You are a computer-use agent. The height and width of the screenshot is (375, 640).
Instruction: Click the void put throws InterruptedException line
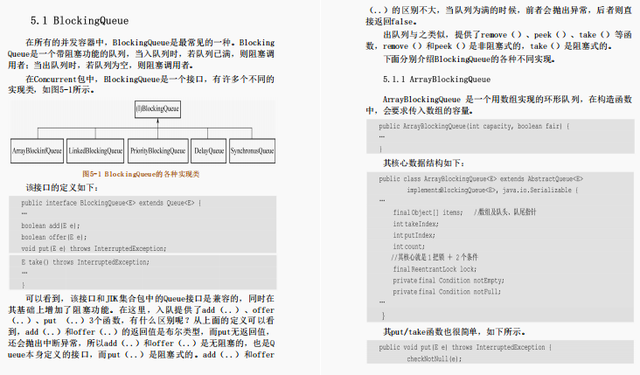click(94, 249)
